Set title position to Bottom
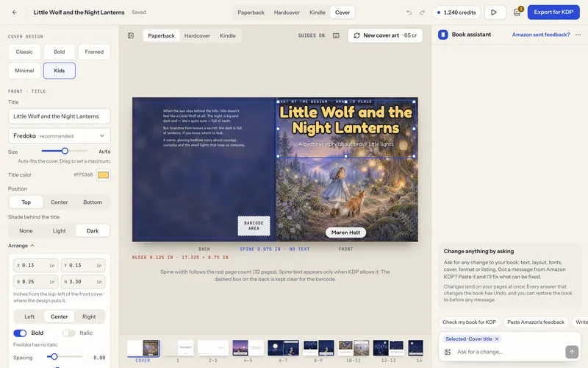This screenshot has height=368, width=588. pos(93,202)
